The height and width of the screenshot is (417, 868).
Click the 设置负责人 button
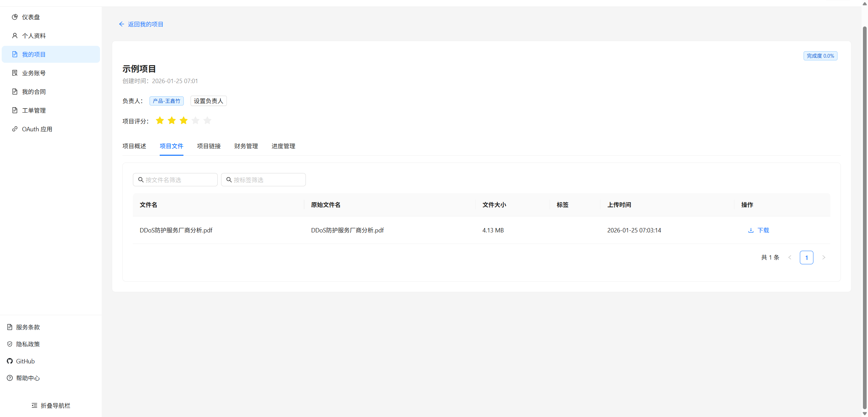click(x=209, y=101)
